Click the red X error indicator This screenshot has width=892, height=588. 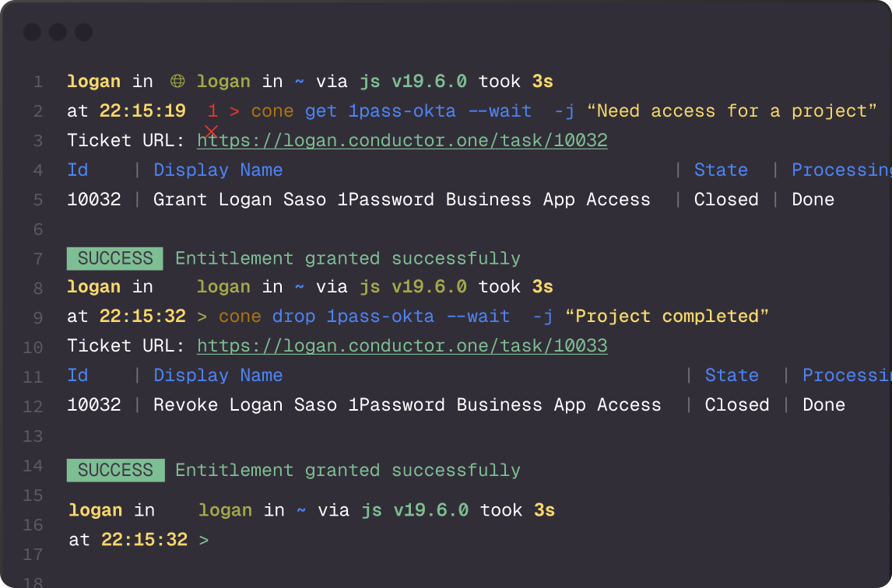coord(210,130)
